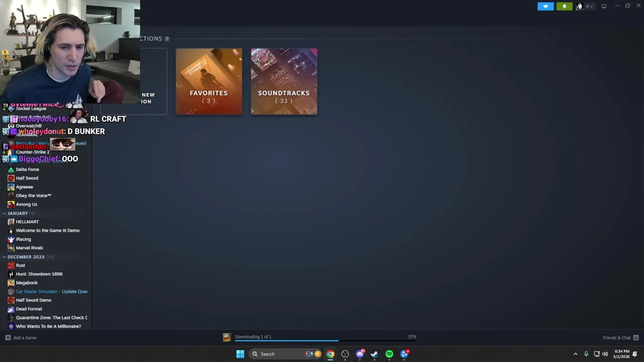The image size is (644, 362).
Task: Select HELLMART in library list
Action: 27,222
